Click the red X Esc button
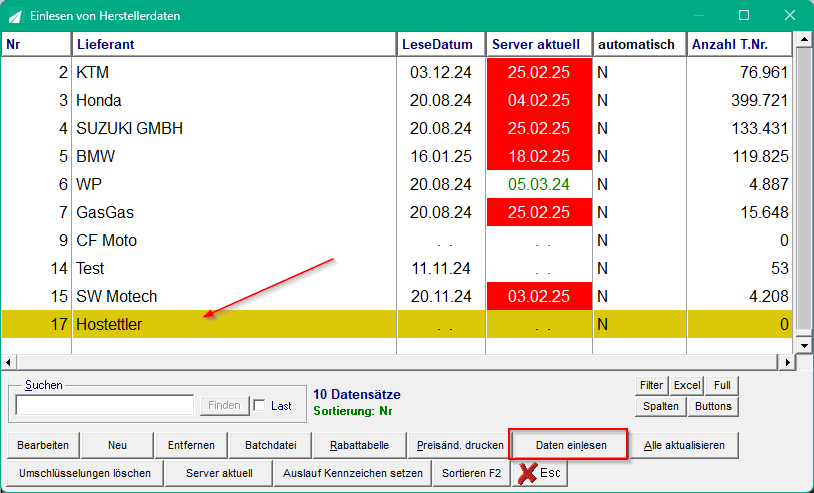 click(539, 473)
